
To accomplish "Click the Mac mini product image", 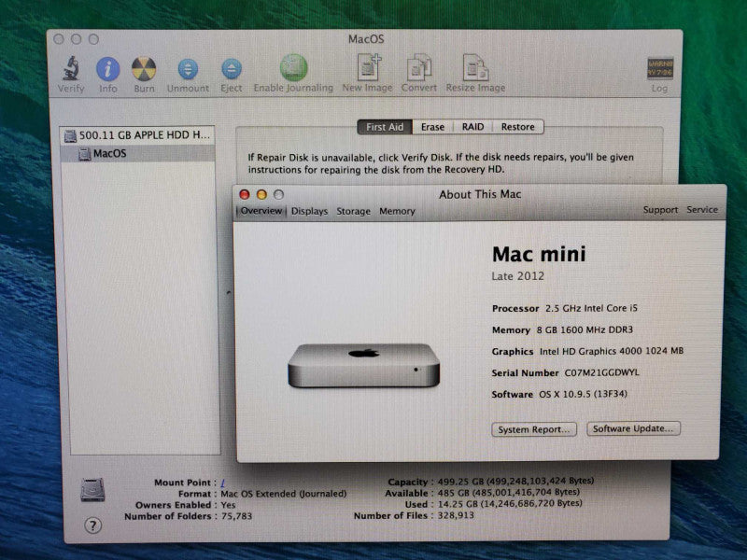I will click(363, 365).
